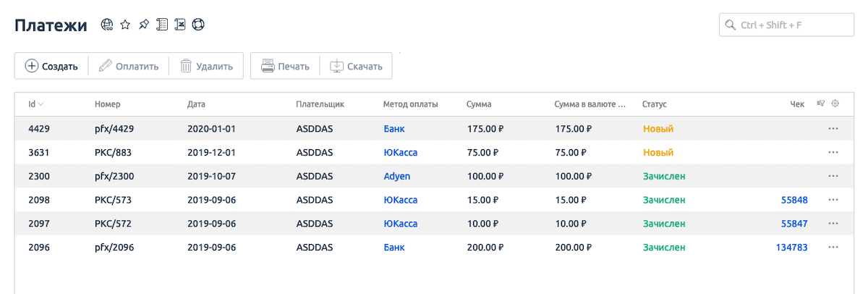Screen dimensions: 868x294
Task: Open receipt link 134783
Action: (791, 248)
